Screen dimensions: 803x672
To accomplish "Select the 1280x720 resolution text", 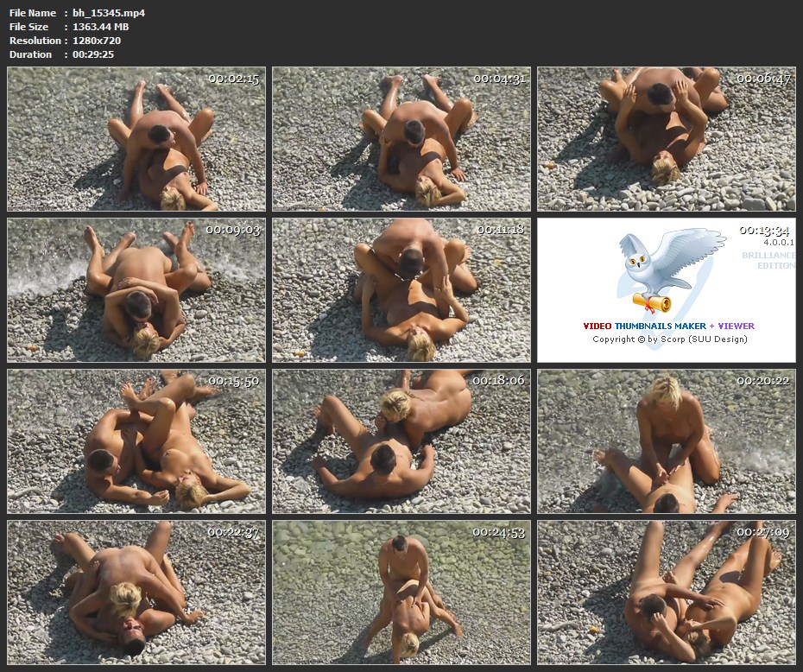I will pos(99,41).
